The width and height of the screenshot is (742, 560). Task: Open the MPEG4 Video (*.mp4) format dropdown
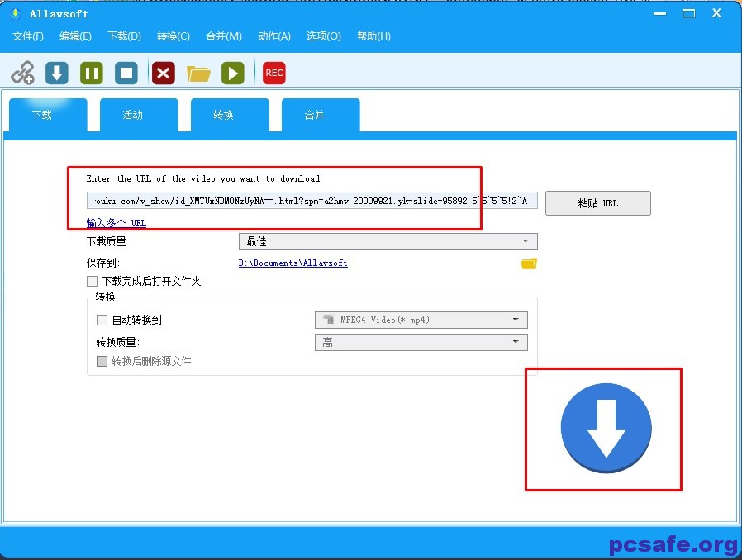[x=421, y=320]
